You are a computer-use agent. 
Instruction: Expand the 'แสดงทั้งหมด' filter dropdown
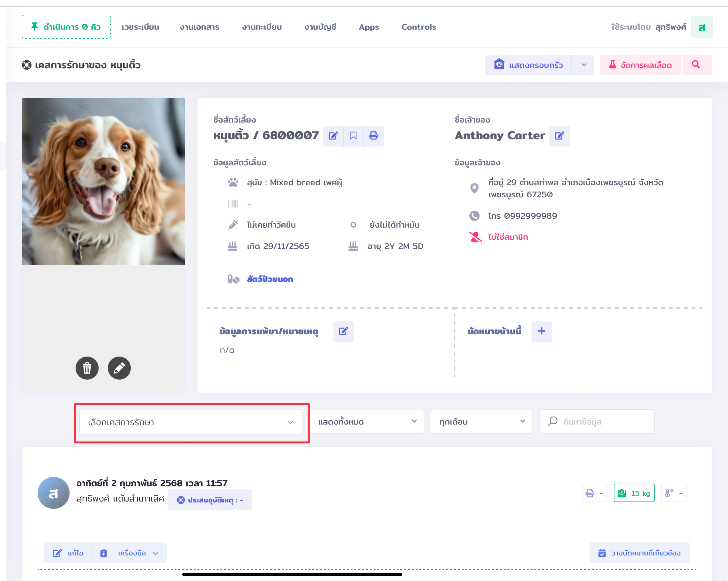pyautogui.click(x=367, y=422)
